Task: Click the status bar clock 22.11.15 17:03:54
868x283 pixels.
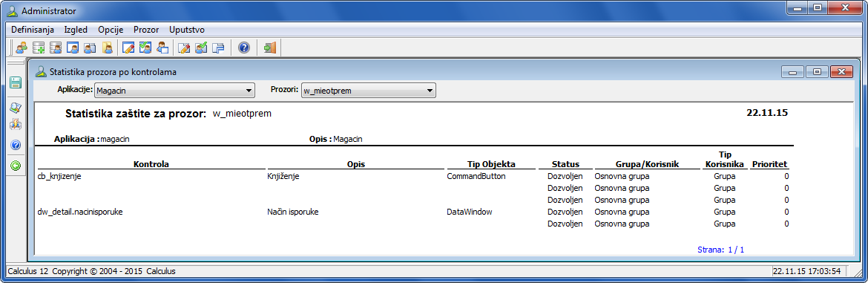Action: click(807, 271)
